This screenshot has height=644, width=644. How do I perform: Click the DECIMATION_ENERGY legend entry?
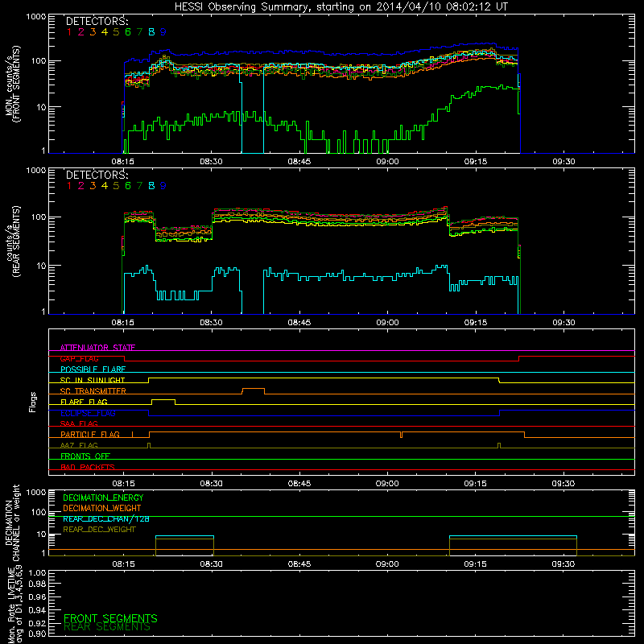[103, 497]
